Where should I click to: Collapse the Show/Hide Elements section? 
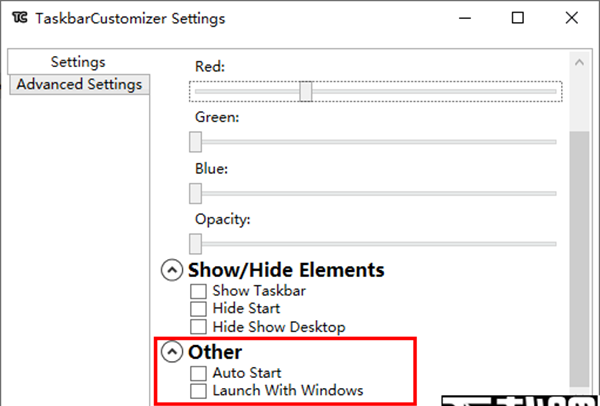tap(172, 270)
